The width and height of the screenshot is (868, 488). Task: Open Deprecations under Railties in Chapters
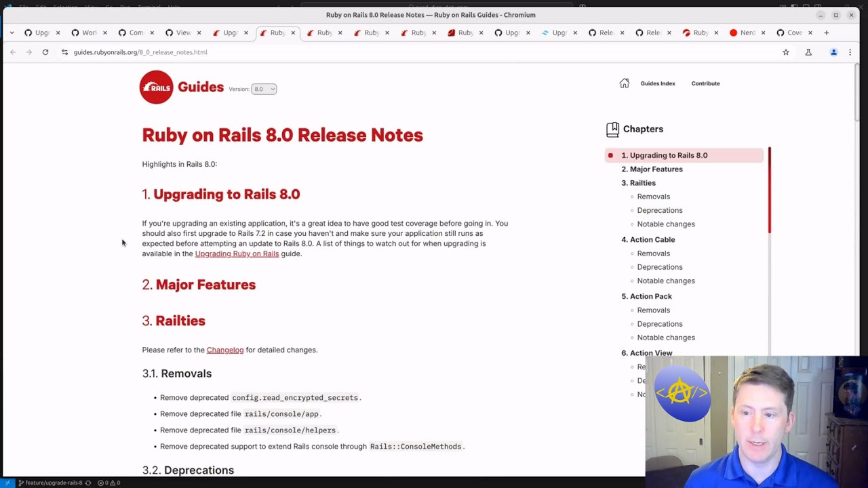click(660, 210)
